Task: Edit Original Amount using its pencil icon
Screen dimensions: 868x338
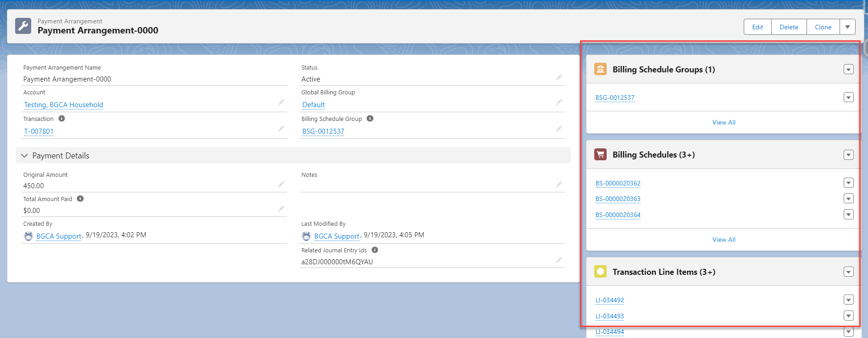Action: point(281,184)
